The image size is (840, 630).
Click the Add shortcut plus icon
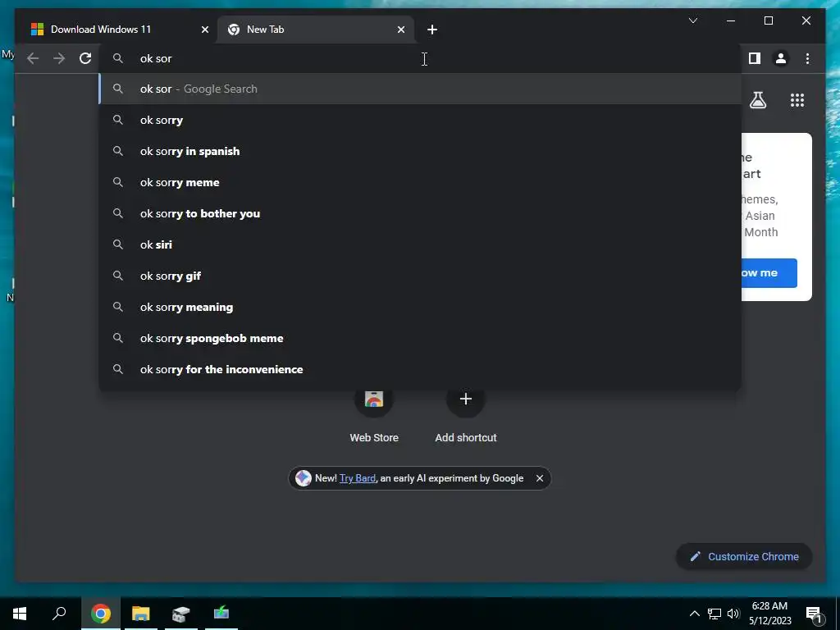466,399
